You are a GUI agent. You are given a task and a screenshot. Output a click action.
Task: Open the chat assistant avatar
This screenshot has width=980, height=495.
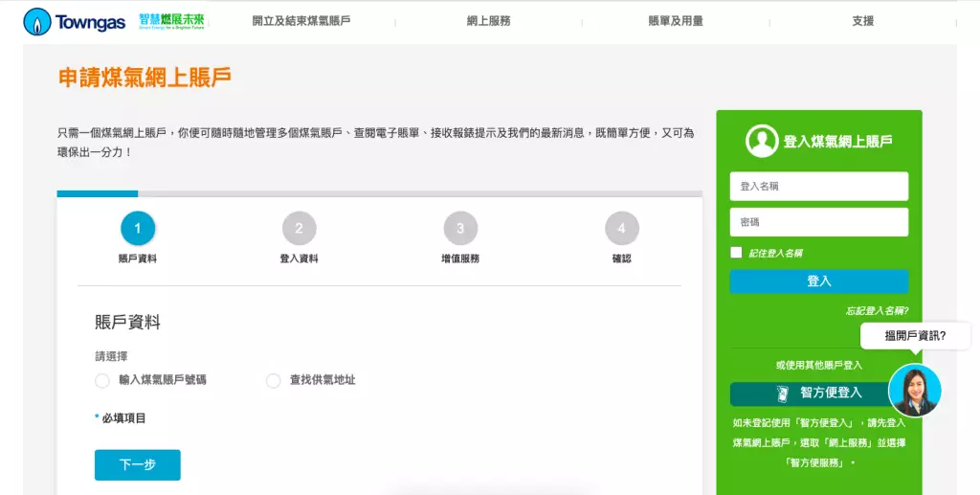click(914, 390)
